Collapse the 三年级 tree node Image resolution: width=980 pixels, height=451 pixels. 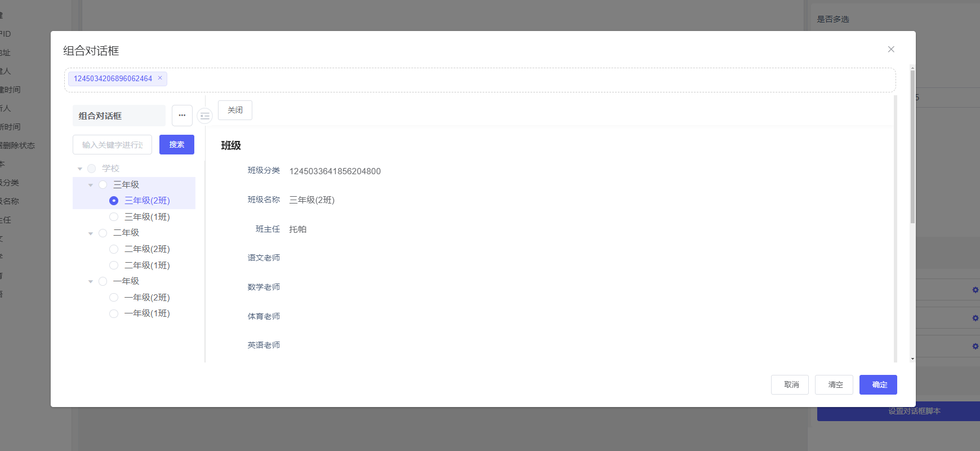click(x=91, y=185)
